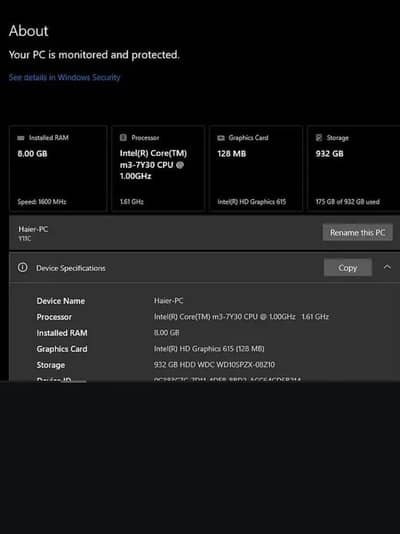Click the 1.61 GHz text in Processor card
Viewport: 400px width, 534px height.
pos(131,202)
